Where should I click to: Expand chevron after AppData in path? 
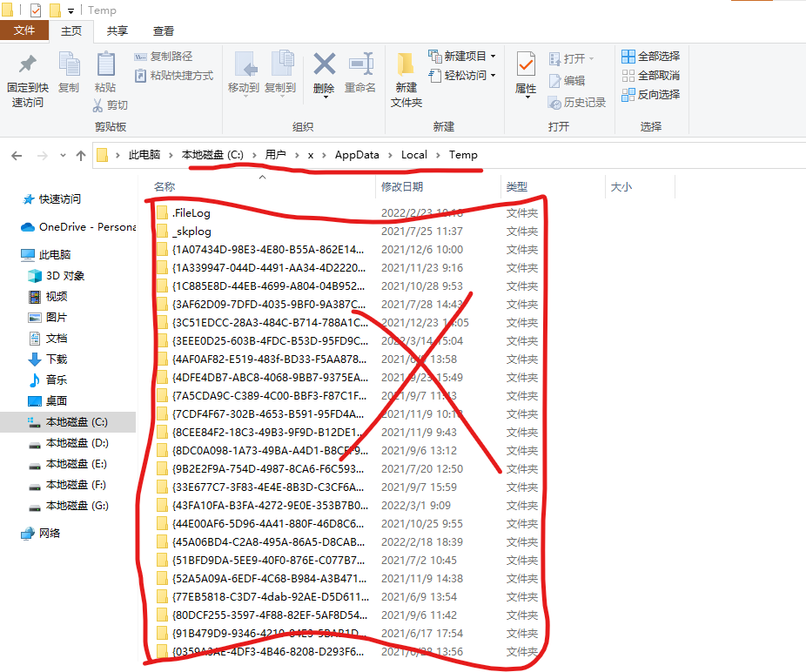click(x=390, y=155)
